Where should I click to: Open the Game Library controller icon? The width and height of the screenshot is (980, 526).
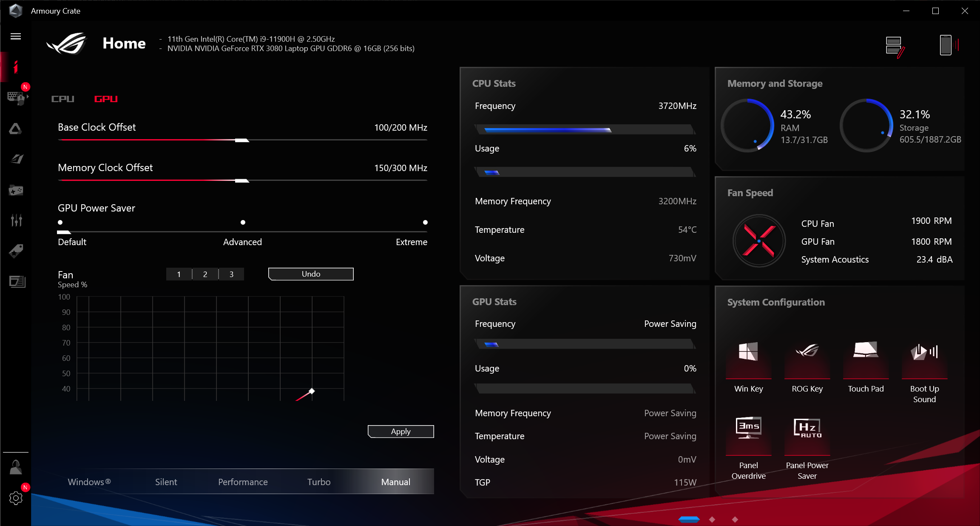pos(16,190)
